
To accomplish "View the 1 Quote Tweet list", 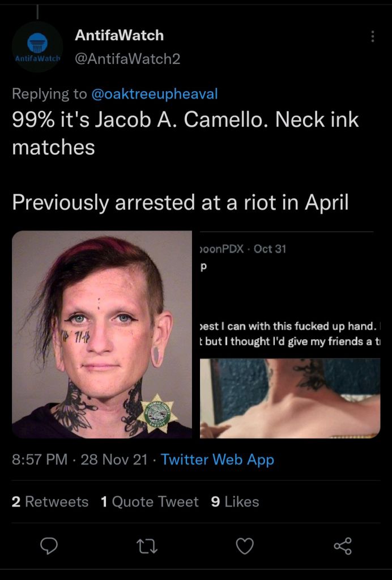I will pos(150,502).
